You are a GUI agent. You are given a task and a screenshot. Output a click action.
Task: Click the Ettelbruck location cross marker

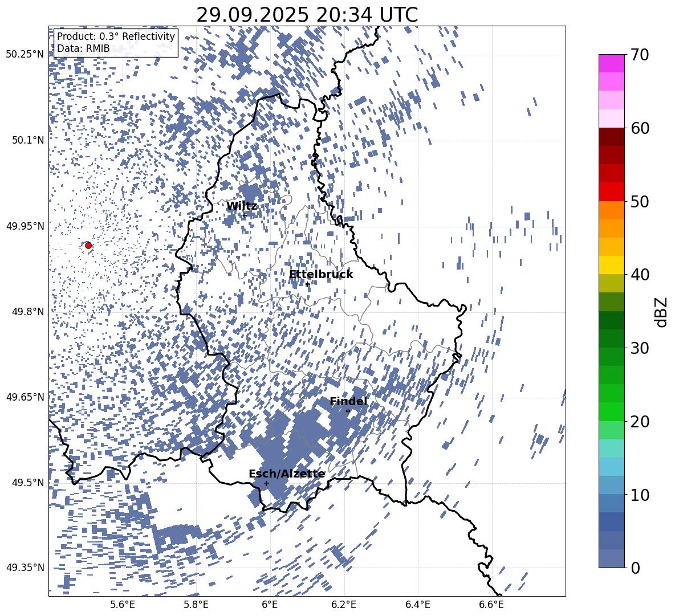[x=307, y=284]
